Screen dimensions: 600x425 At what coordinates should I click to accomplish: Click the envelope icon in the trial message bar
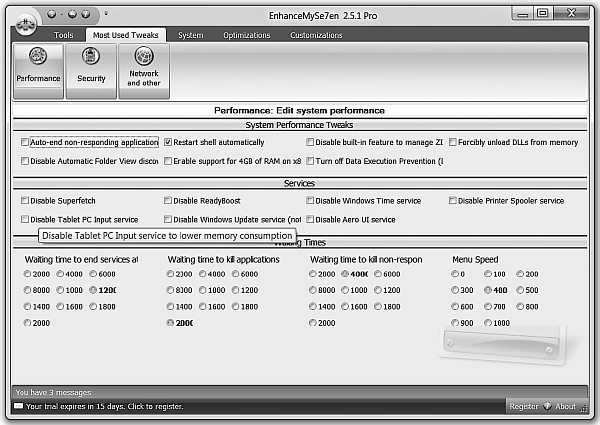[x=18, y=406]
